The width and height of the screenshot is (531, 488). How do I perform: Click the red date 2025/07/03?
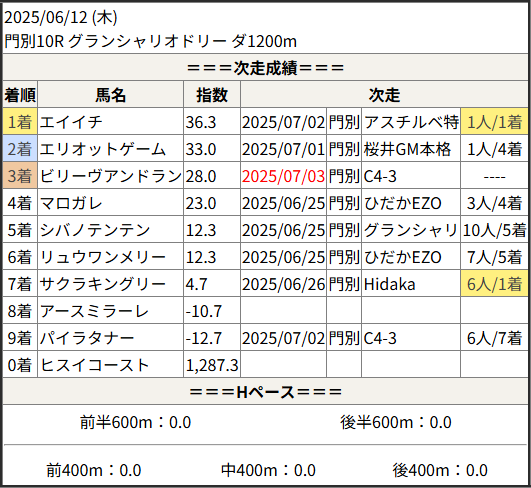[x=283, y=176]
